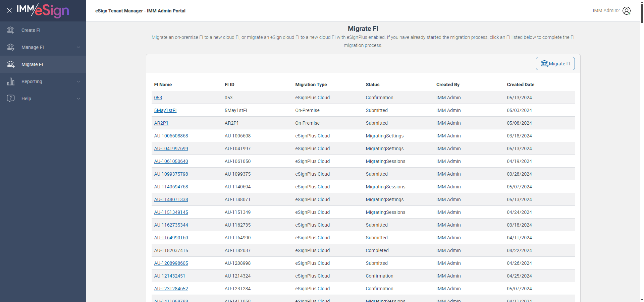Expand the Reporting submenu chevron
The image size is (644, 302).
[x=78, y=81]
